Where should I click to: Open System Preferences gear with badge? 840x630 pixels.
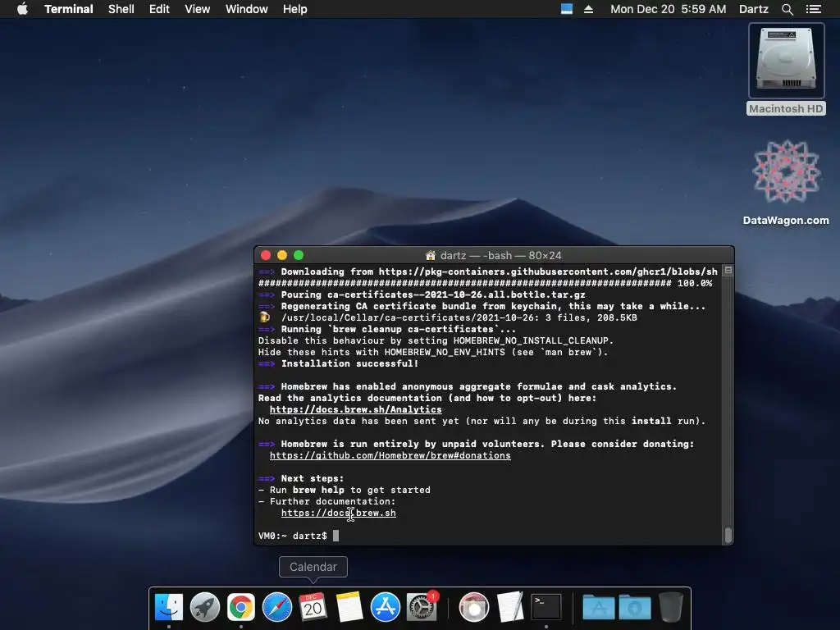pyautogui.click(x=422, y=608)
